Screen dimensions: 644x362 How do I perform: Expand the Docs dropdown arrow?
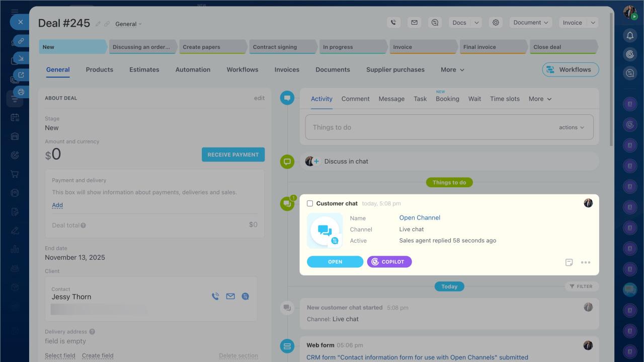476,23
